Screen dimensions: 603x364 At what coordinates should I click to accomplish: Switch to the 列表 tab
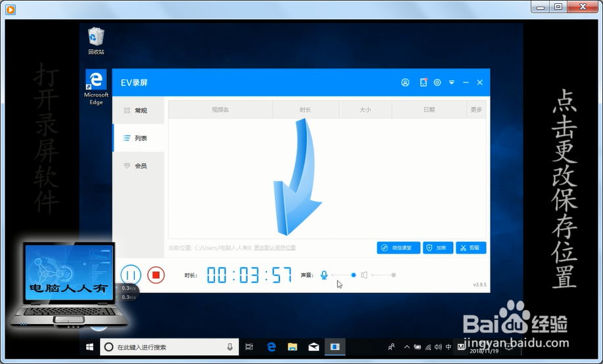coord(139,138)
